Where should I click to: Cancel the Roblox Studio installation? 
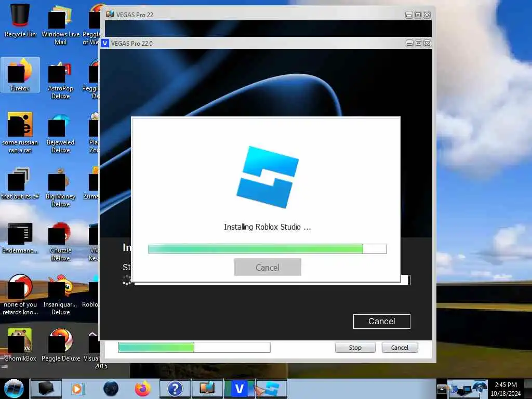click(x=268, y=268)
